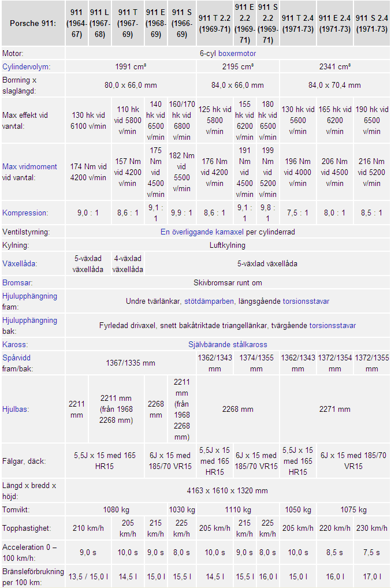
Task: Select the '911 E 2.4 (1971-73)' header
Action: pos(335,23)
